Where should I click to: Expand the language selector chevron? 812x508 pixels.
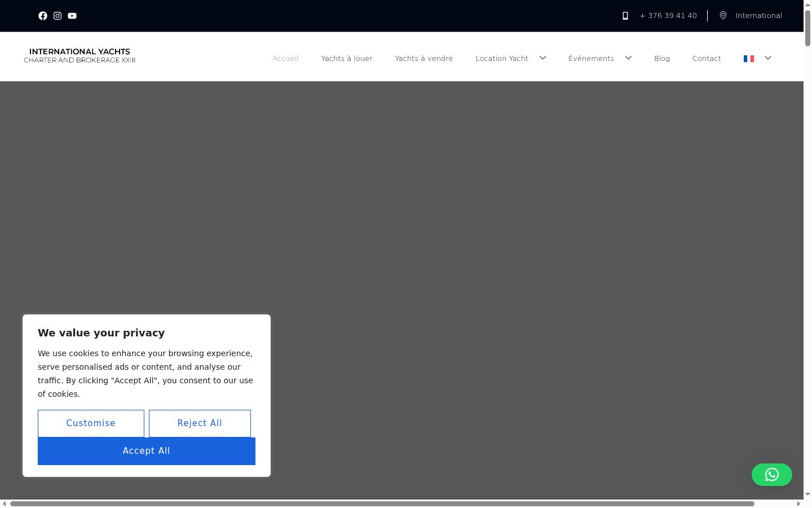click(767, 58)
